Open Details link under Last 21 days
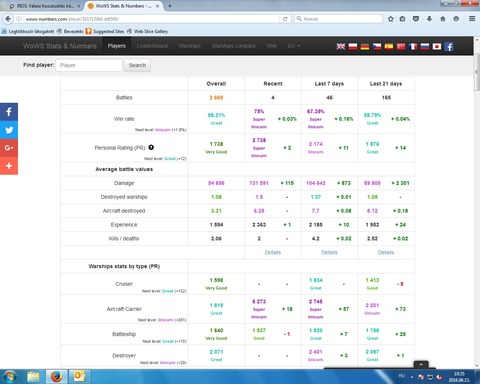Viewport: 480px width, 384px height. pyautogui.click(x=386, y=252)
